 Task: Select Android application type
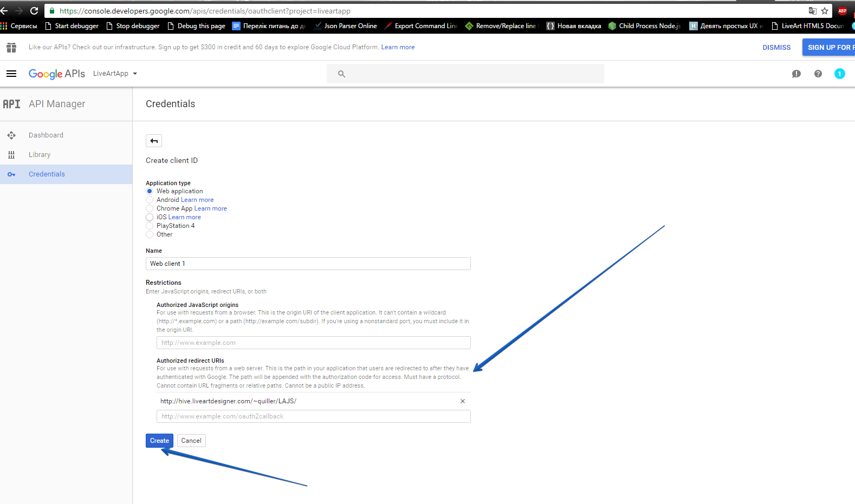(150, 200)
